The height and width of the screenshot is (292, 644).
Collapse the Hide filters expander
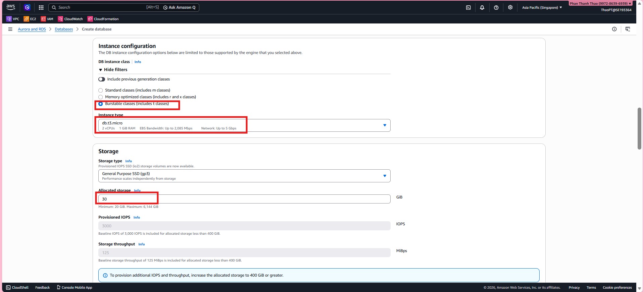click(113, 70)
